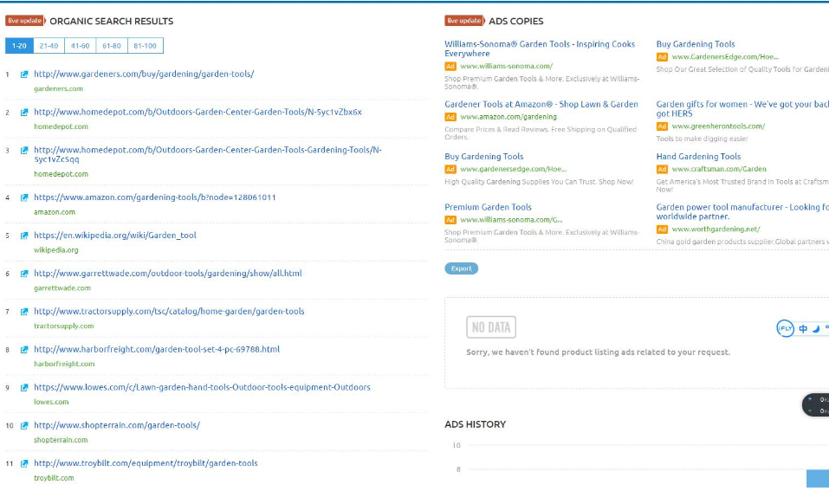Click www.greenherontools.com ad URL
Screen dimensions: 829x504
pos(718,126)
